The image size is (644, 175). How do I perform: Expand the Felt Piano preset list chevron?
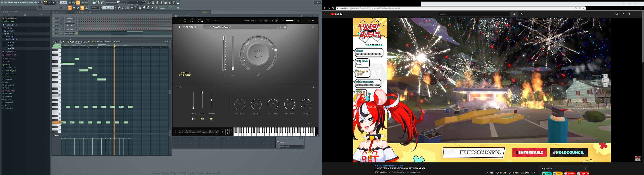point(206,27)
